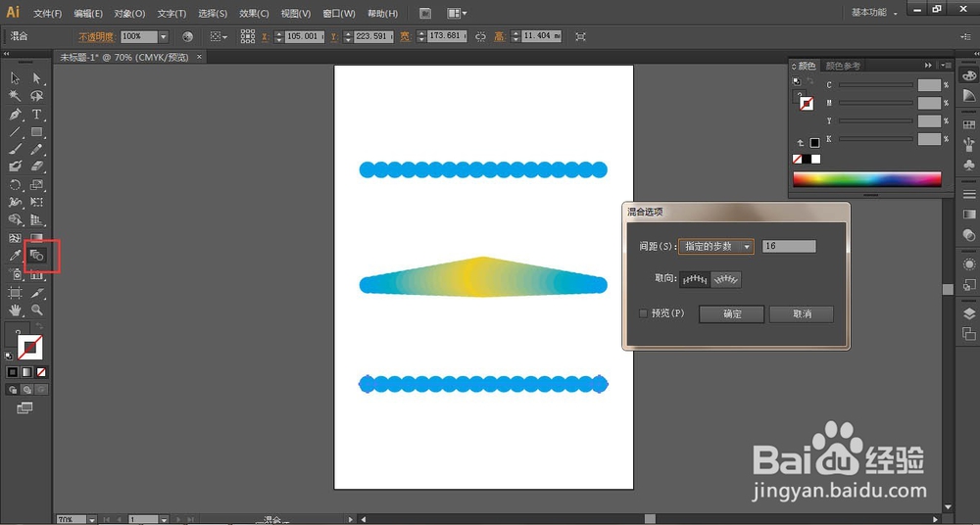Select the 未标题-1 document tab

point(123,57)
